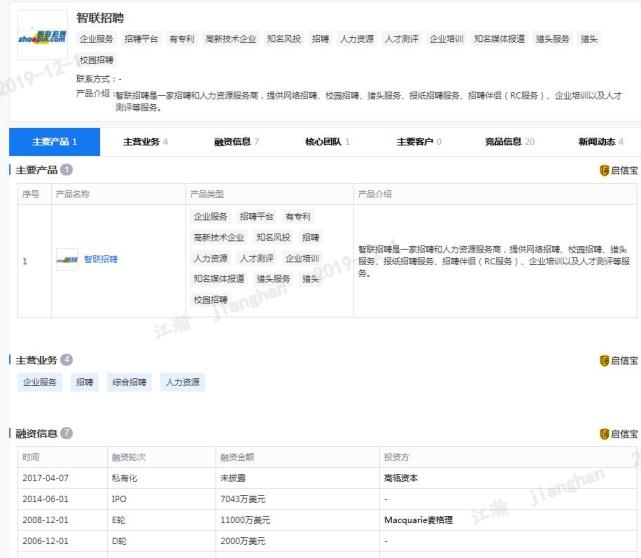
Task: Switch to the 主要产品 tab
Action: click(54, 142)
